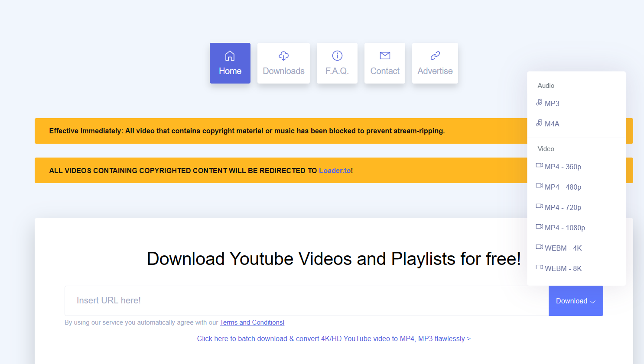Click the video camera icon beside MP4 - 360p
This screenshot has height=364, width=644.
coord(540,165)
